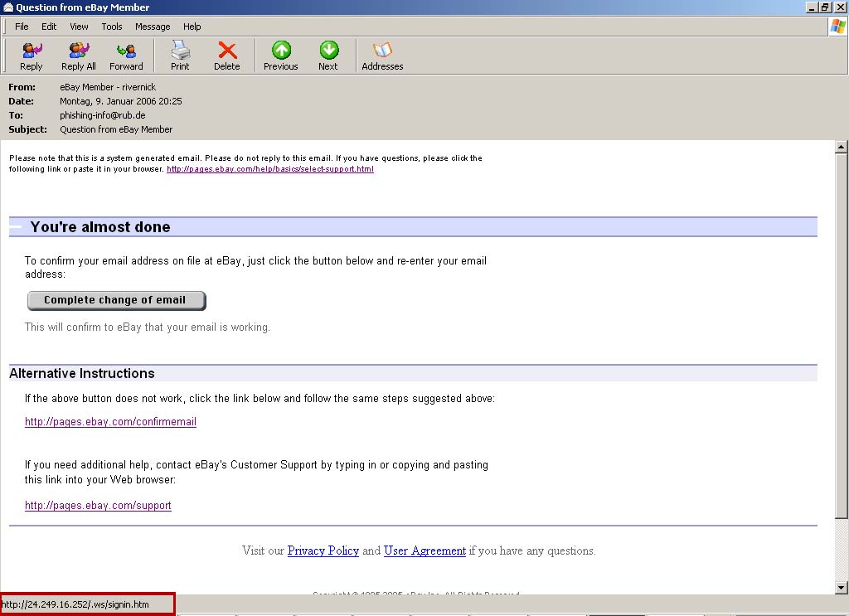Open the View menu
This screenshot has width=849, height=616.
click(79, 27)
